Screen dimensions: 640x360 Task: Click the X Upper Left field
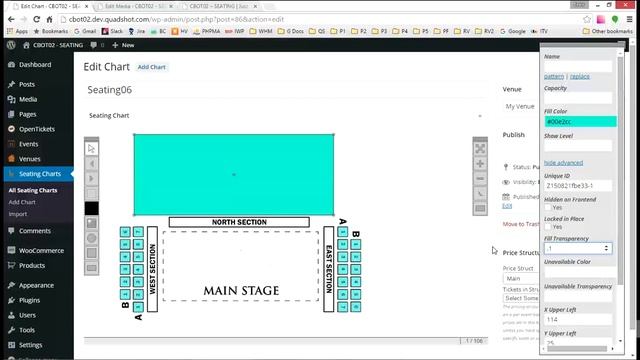(x=578, y=320)
